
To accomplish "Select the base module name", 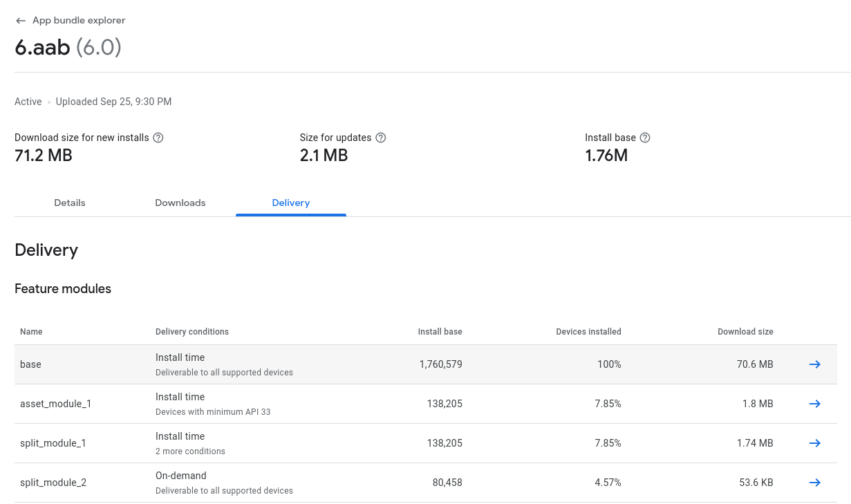I will point(30,364).
